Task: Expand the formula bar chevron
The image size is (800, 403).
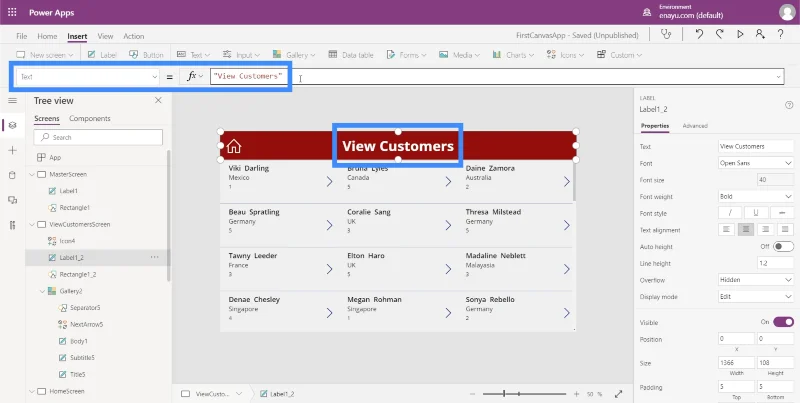Action: [x=779, y=77]
